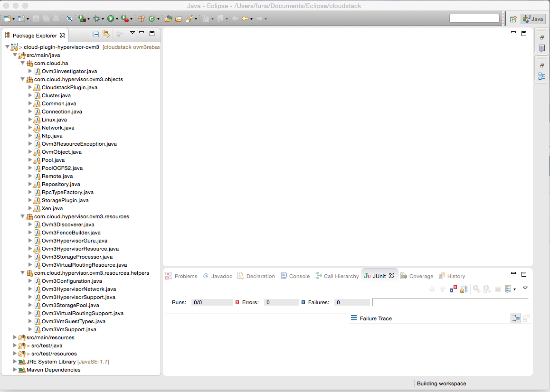Click the Open Task folder icon

point(179,19)
